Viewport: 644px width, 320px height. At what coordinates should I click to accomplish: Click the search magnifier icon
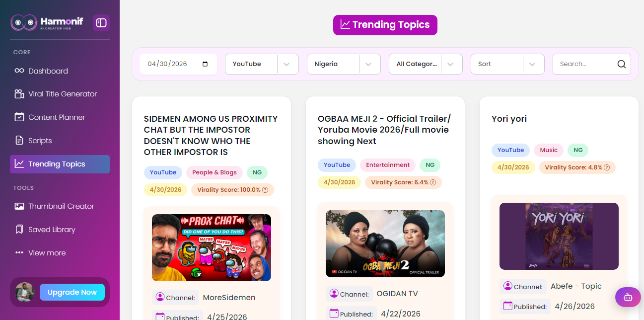pyautogui.click(x=622, y=64)
